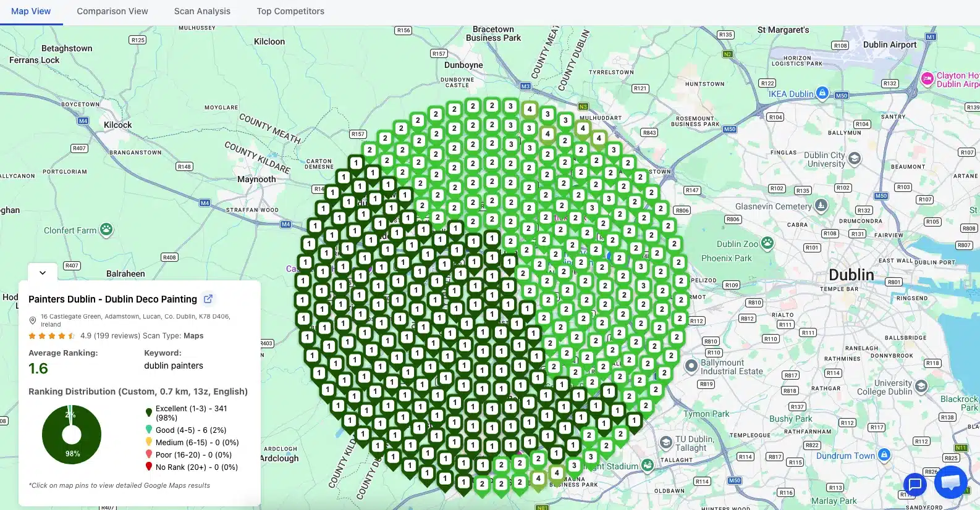Click the Poor (16-20) pink legend marker
Image resolution: width=980 pixels, height=510 pixels.
coord(148,454)
